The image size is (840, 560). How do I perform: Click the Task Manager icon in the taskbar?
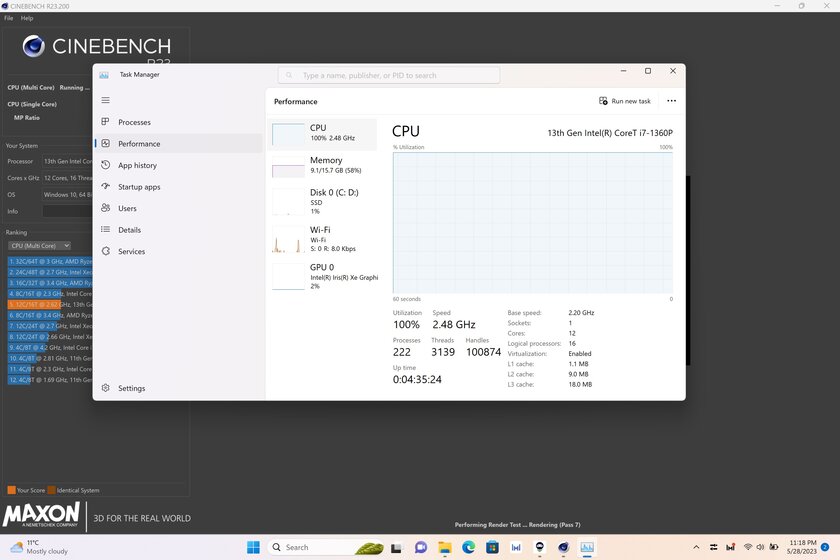[587, 547]
